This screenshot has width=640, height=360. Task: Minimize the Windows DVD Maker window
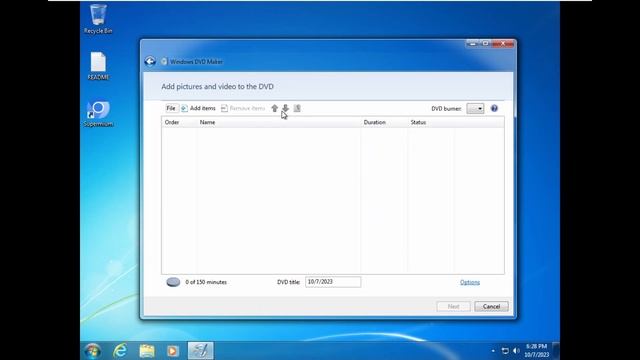click(473, 43)
